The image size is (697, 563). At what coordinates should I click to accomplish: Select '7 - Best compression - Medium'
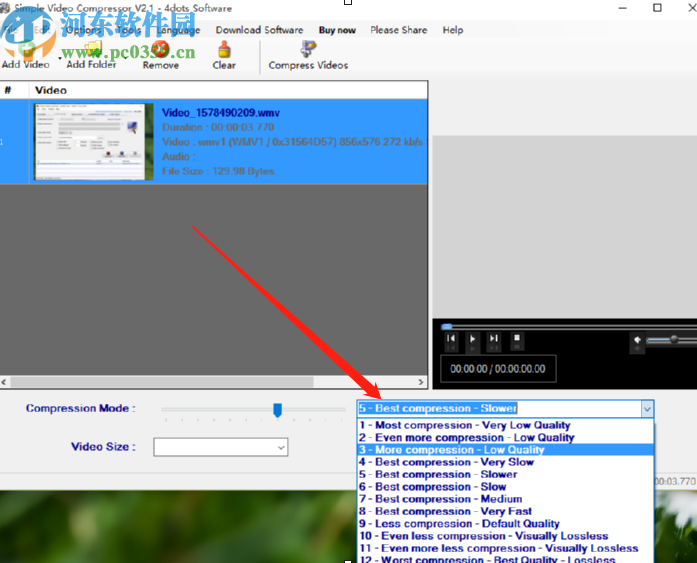506,499
